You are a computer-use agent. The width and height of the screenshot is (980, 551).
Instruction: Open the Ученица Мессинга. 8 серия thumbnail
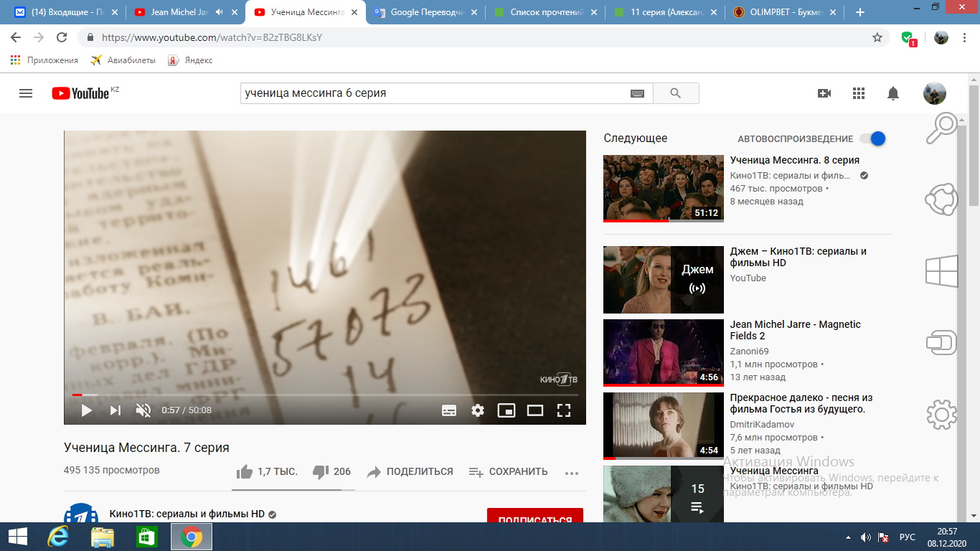coord(664,188)
